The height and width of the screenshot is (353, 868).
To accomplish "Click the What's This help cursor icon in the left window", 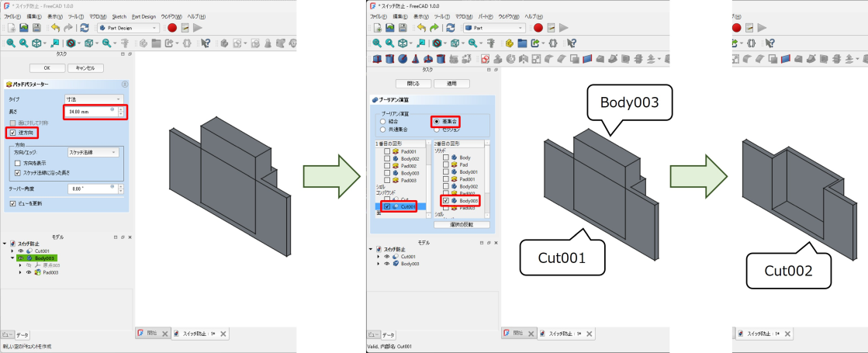I will (x=206, y=43).
